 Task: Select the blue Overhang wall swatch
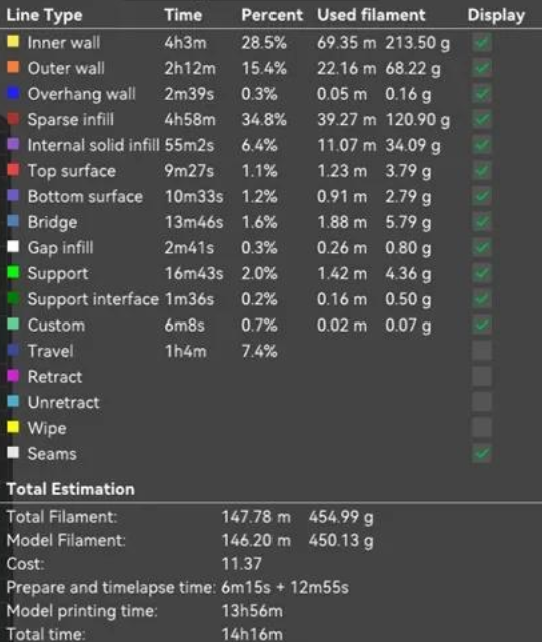pyautogui.click(x=13, y=93)
